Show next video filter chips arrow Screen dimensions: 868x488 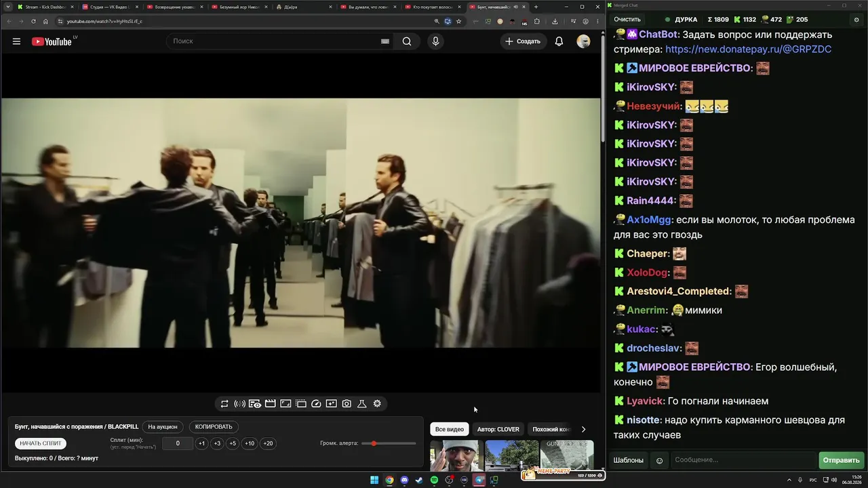click(x=583, y=429)
